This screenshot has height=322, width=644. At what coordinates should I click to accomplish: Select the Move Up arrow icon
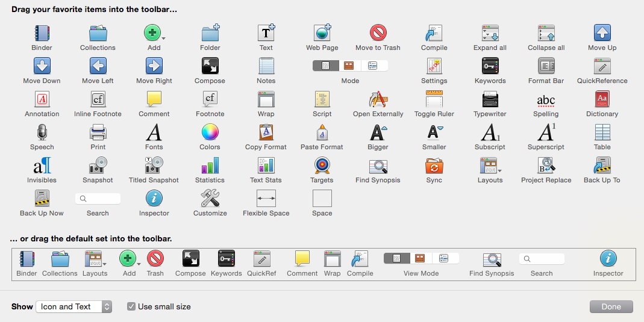tap(602, 33)
